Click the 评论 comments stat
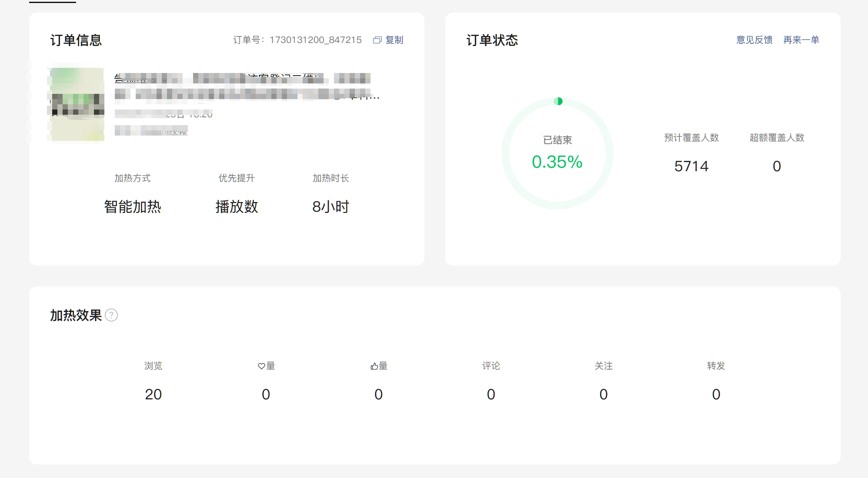This screenshot has width=868, height=478. (x=491, y=366)
